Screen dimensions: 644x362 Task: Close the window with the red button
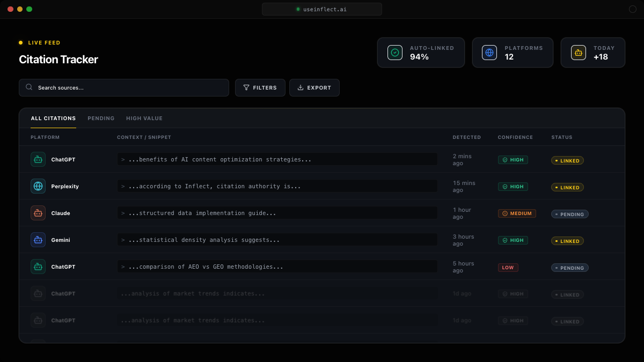pos(10,9)
